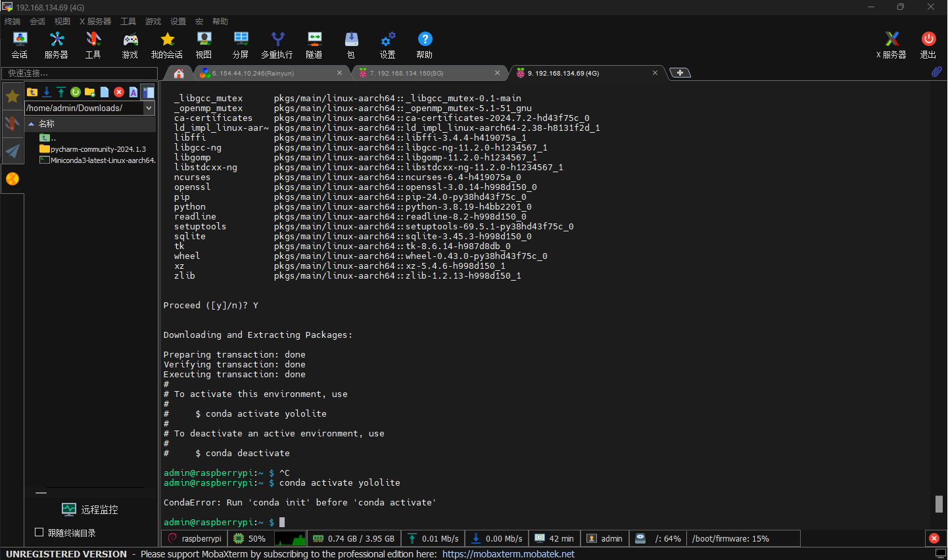Image resolution: width=948 pixels, height=560 pixels.
Task: Open the Swiss-knife Tools sidebar tab
Action: coord(12,124)
